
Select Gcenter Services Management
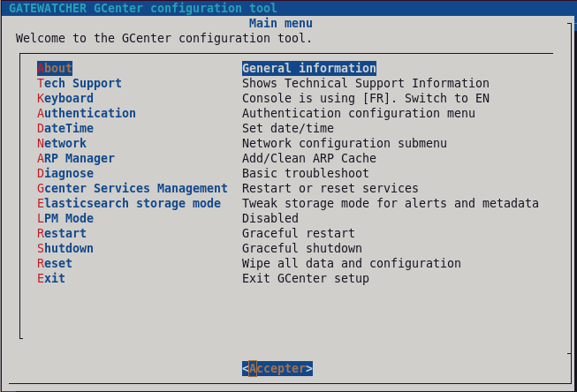tap(133, 188)
